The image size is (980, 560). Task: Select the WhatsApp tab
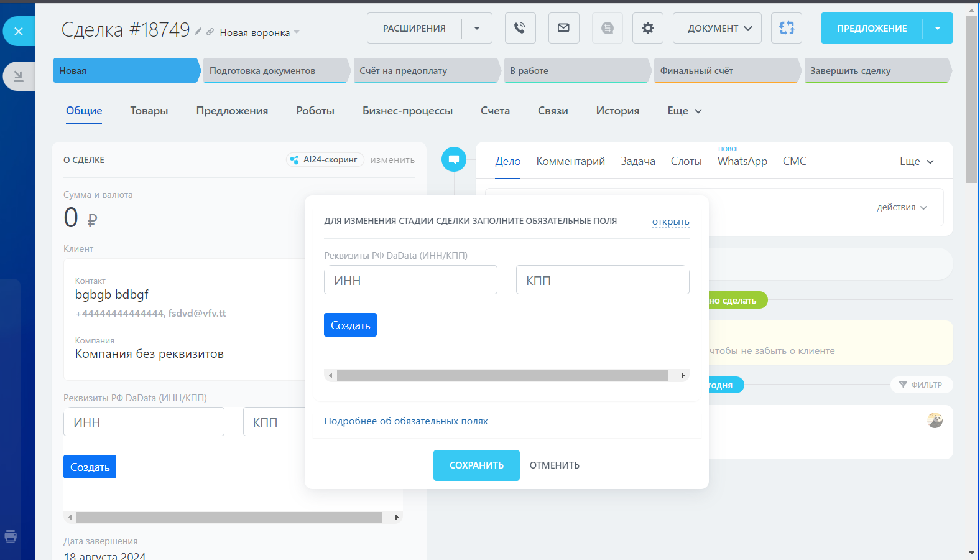click(x=742, y=161)
